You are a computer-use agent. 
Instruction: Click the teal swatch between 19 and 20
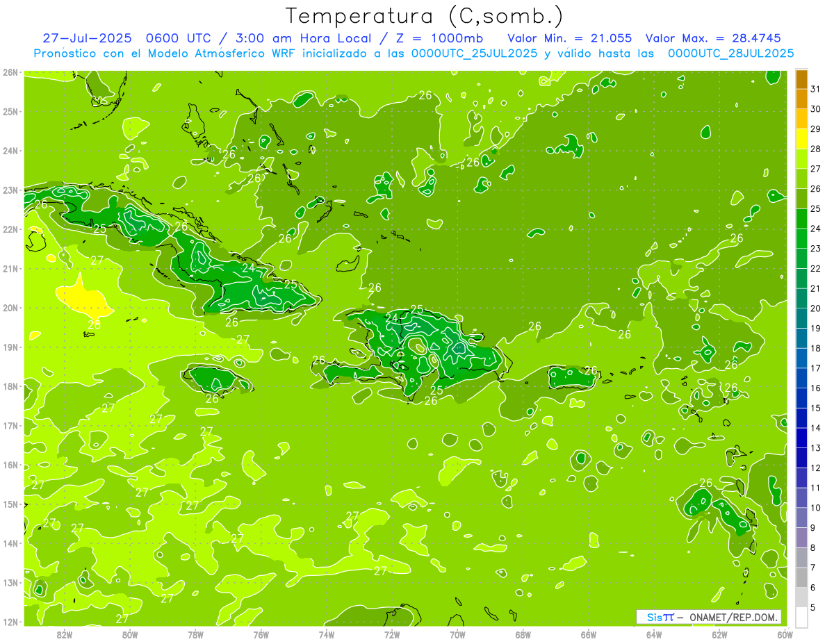click(801, 318)
